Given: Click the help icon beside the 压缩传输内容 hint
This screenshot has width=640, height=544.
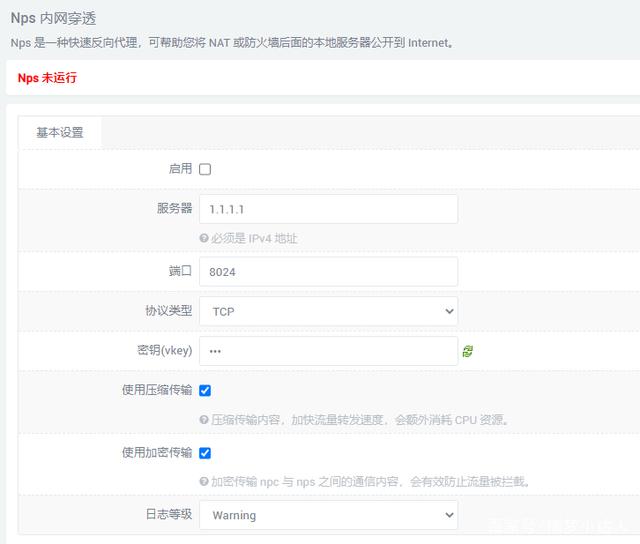Looking at the screenshot, I should tap(204, 420).
